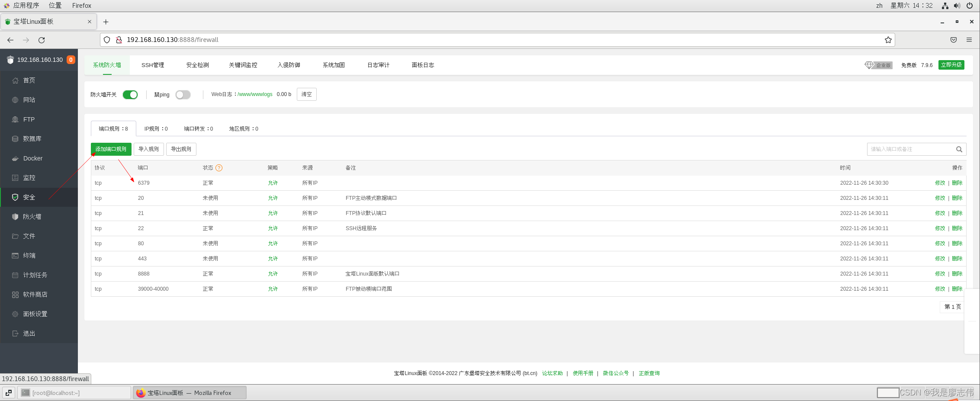Click the Firefox address bar
This screenshot has width=980, height=401.
498,40
